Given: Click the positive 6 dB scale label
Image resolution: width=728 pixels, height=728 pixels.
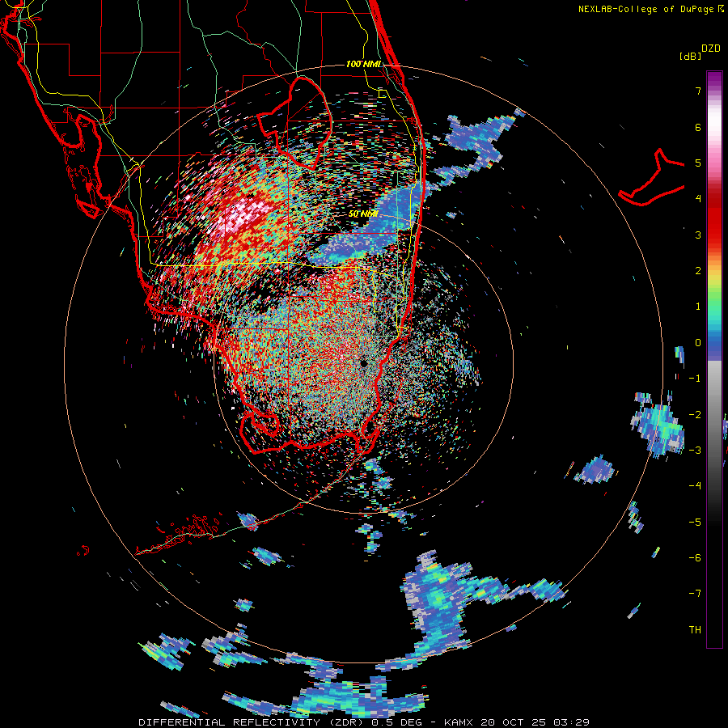Looking at the screenshot, I should (x=698, y=127).
